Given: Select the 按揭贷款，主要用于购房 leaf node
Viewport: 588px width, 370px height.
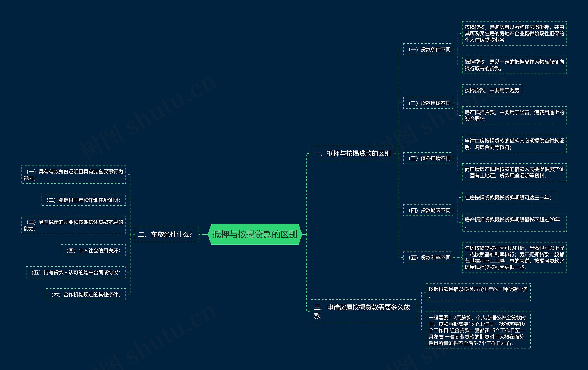Looking at the screenshot, I should pos(492,90).
